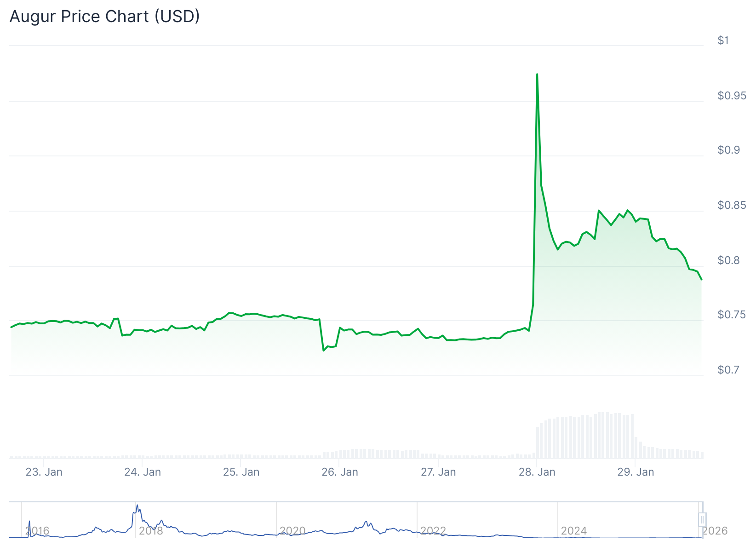Click the $1 y-axis label

tap(723, 40)
